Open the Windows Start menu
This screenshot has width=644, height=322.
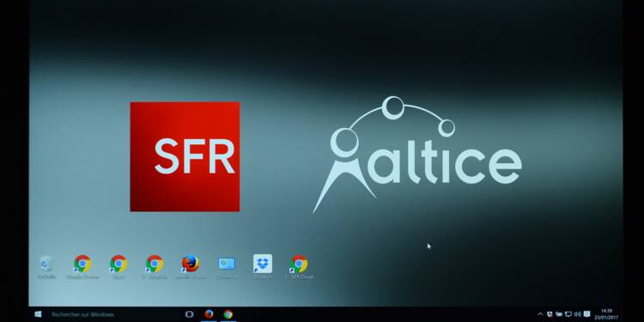(x=38, y=314)
